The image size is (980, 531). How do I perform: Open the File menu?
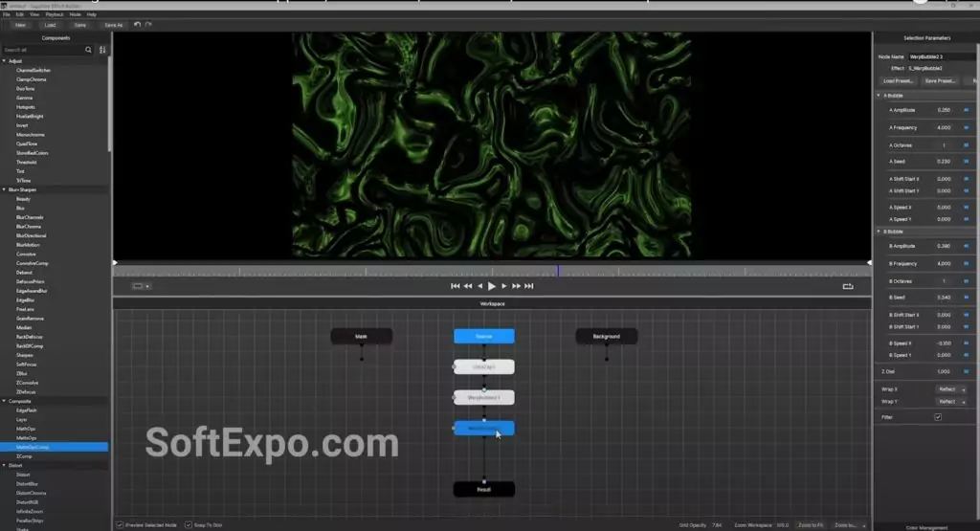pos(7,14)
